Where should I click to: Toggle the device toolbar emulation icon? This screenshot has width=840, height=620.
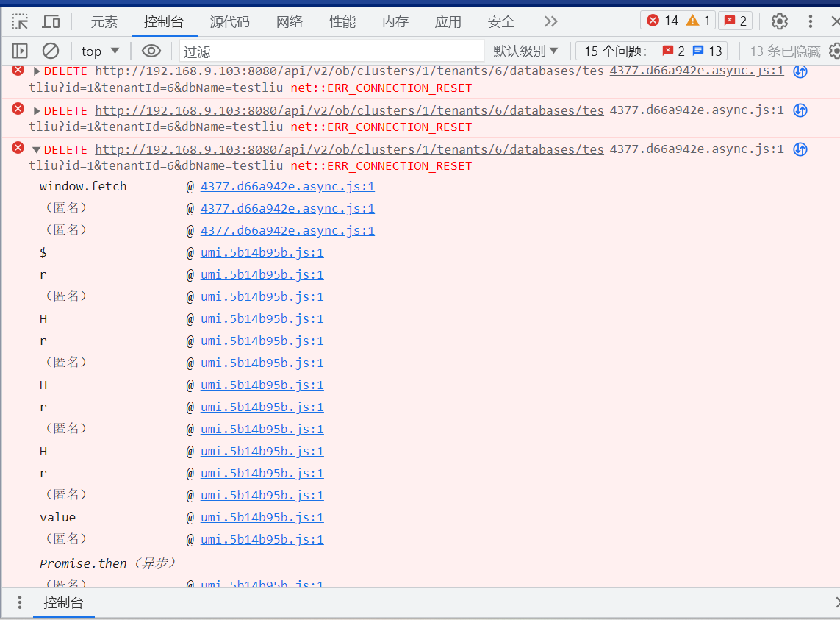click(51, 21)
